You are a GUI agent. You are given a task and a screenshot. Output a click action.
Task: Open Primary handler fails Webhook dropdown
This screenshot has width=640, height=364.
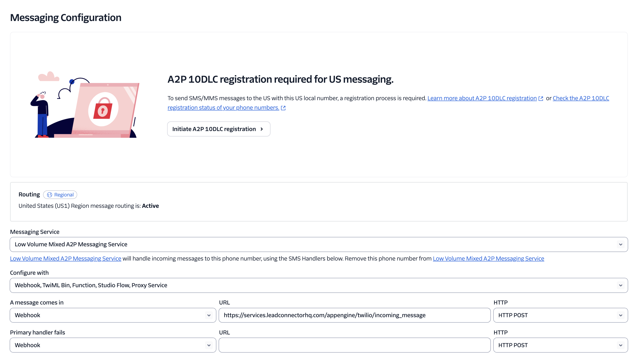pos(113,345)
